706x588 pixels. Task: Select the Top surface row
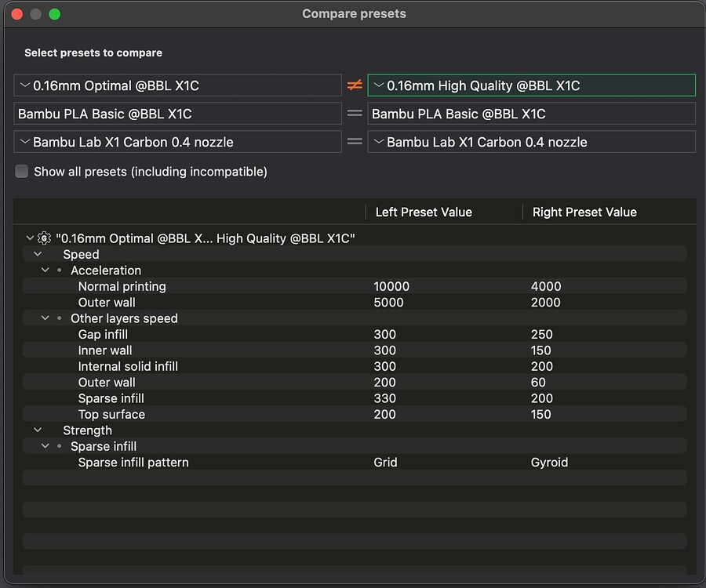point(355,415)
